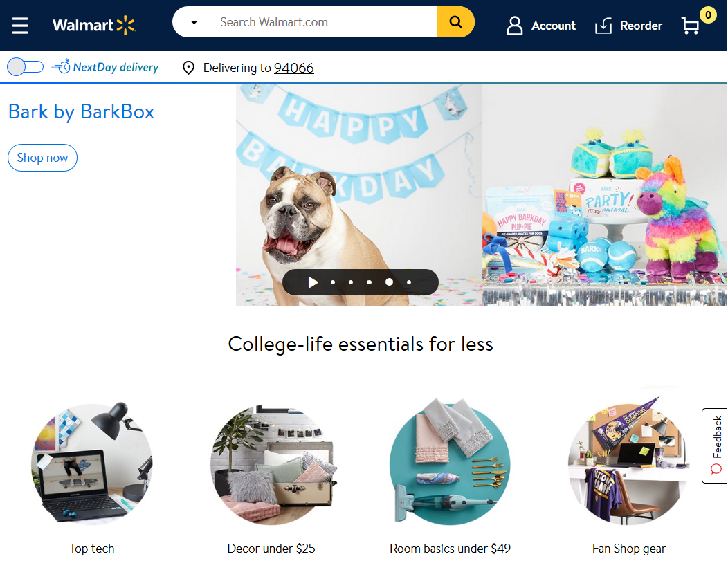Screen dimensions: 728x570
Task: Open the Top tech category thumbnail
Action: (92, 464)
